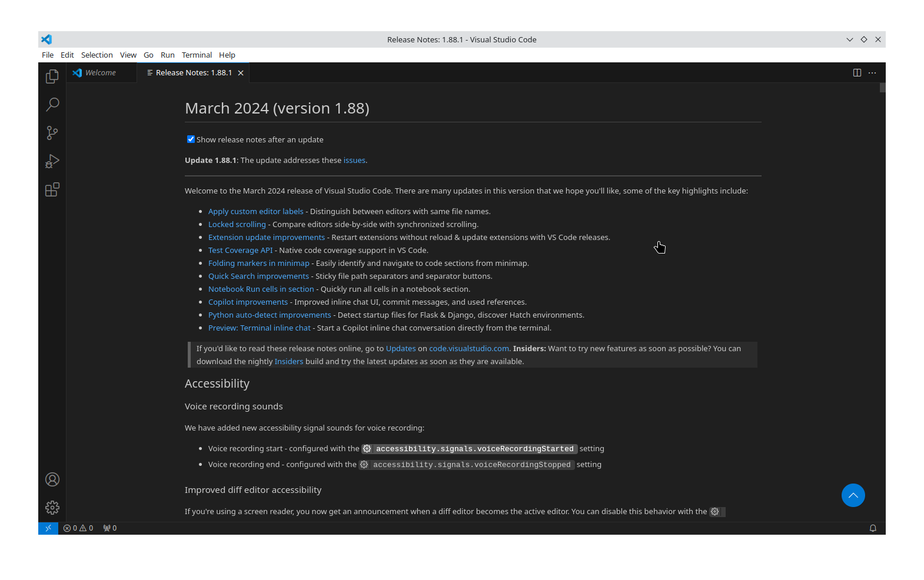Open the Run and Debug view icon
924x580 pixels.
[52, 161]
